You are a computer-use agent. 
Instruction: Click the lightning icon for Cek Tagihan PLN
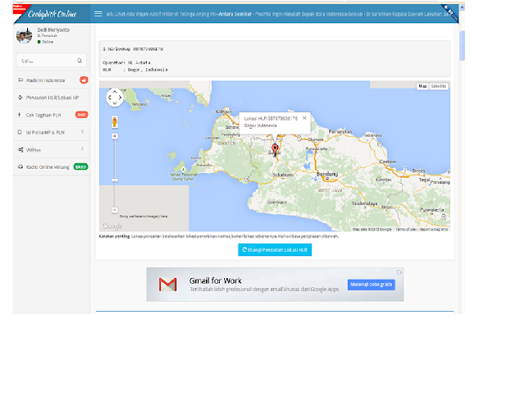(x=19, y=115)
